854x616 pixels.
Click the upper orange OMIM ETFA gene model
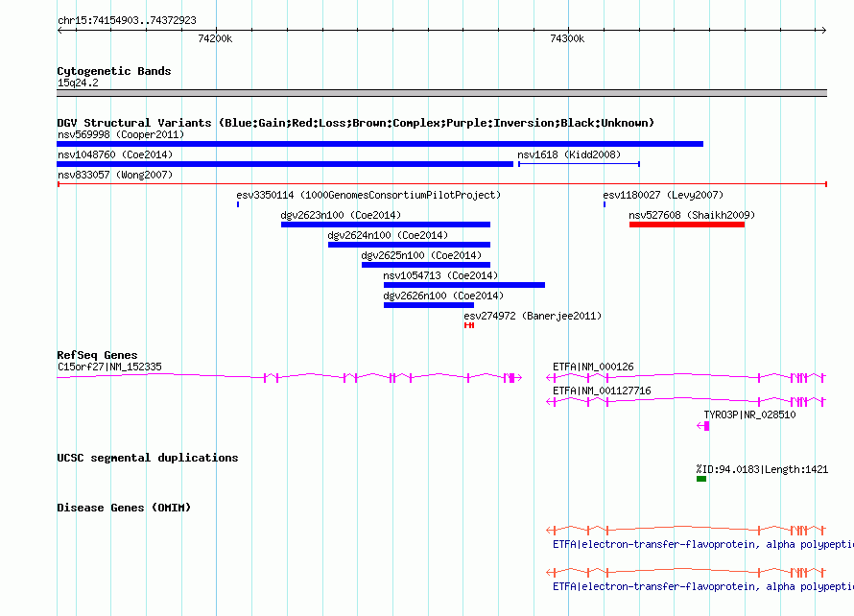686,530
